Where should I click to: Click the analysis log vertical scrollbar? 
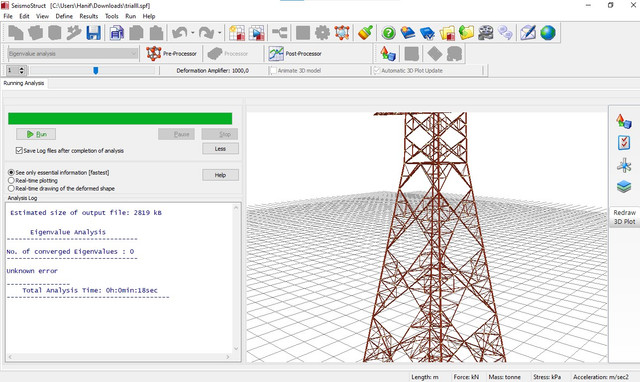(236, 279)
